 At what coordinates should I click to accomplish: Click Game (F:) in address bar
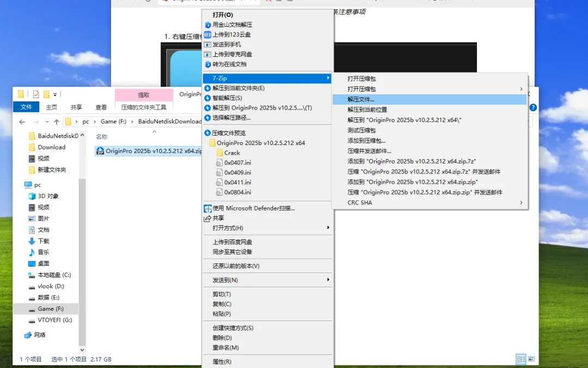click(x=114, y=122)
